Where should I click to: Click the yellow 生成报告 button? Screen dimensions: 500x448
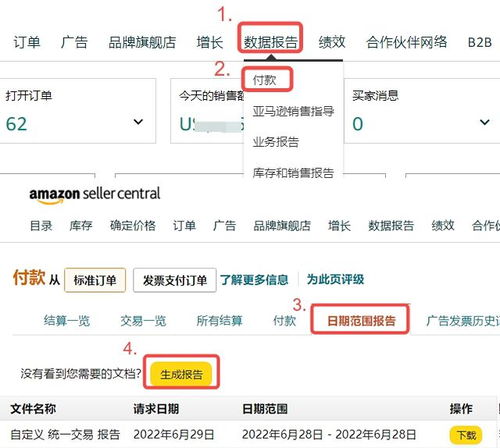181,374
